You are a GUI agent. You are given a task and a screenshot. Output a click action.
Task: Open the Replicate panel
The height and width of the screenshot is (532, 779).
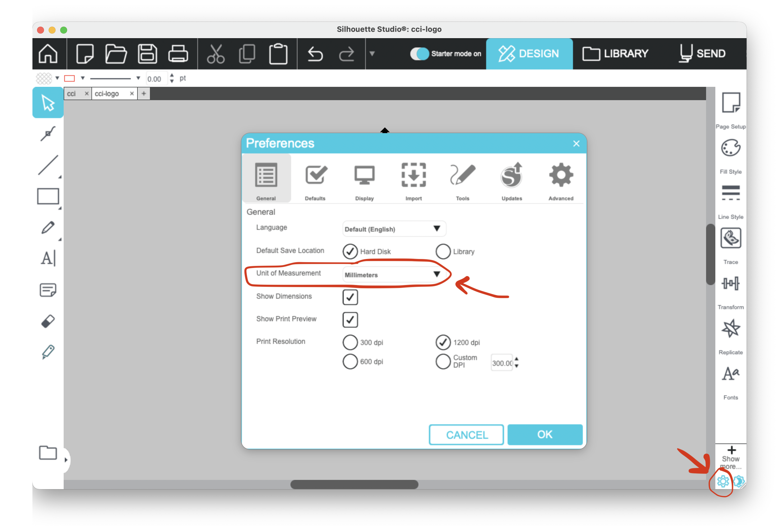click(730, 329)
